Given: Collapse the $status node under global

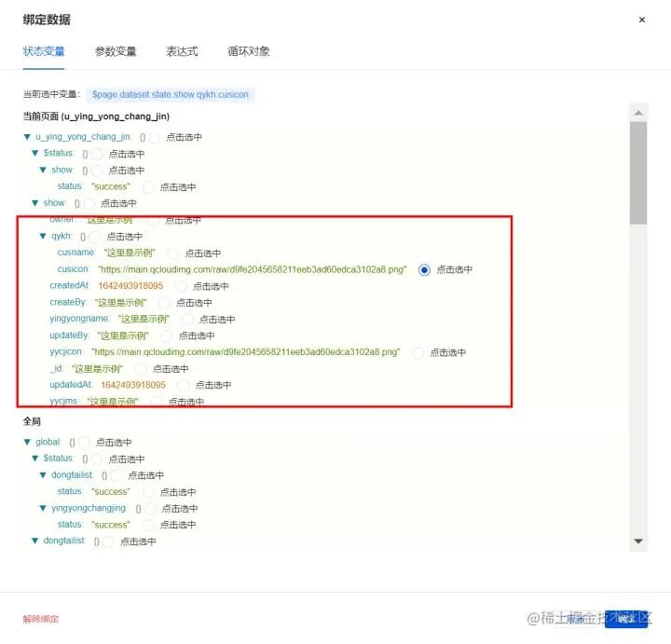Looking at the screenshot, I should 35,459.
